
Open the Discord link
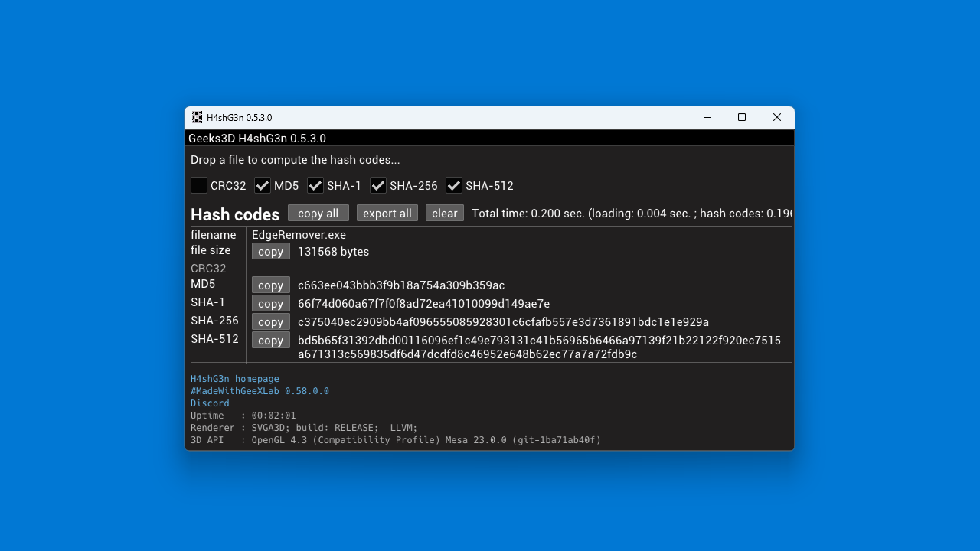click(x=210, y=403)
